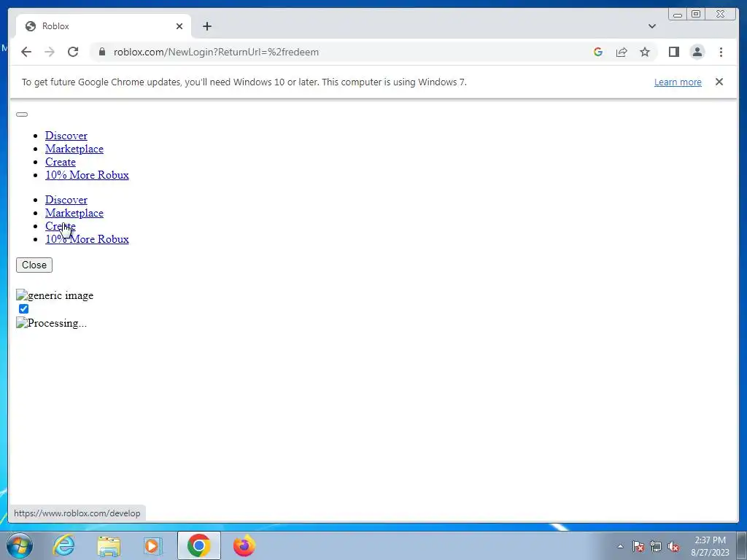Launch Internet Explorer from taskbar

pos(64,545)
